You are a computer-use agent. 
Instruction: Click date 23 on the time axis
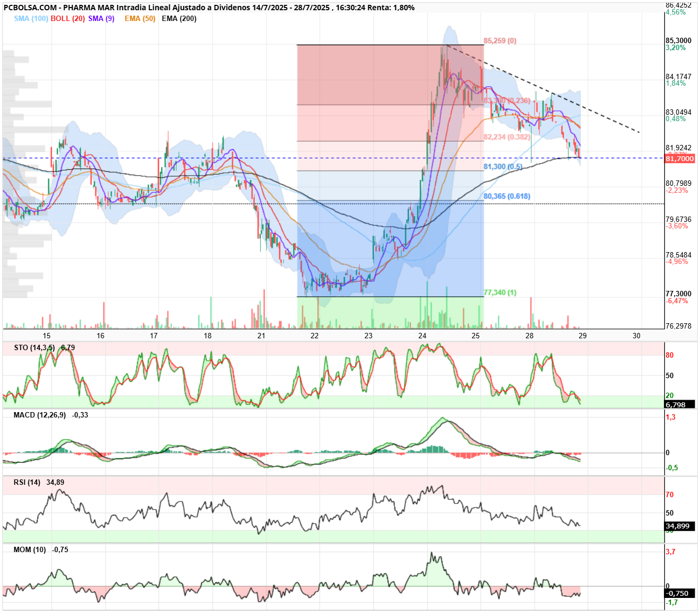coord(368,336)
